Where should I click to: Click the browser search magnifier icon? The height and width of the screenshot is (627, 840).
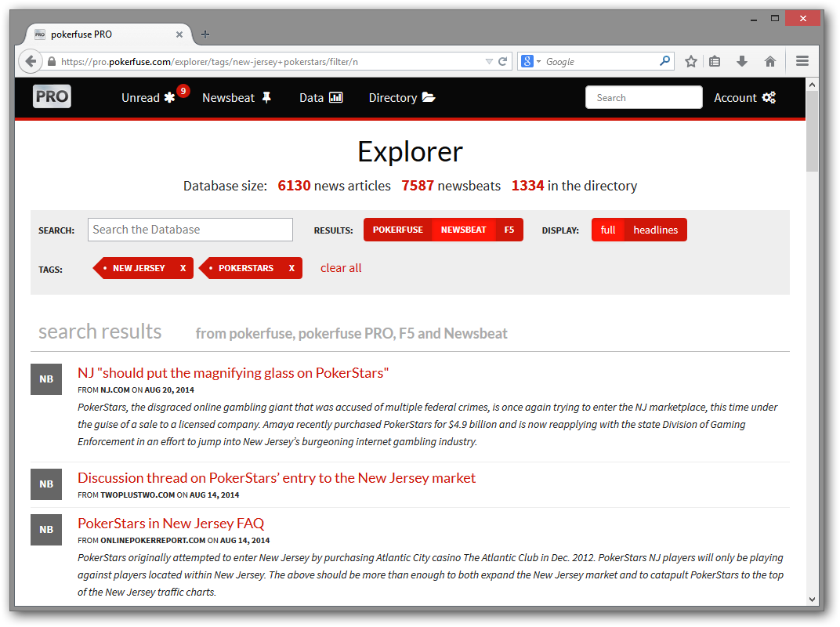664,61
